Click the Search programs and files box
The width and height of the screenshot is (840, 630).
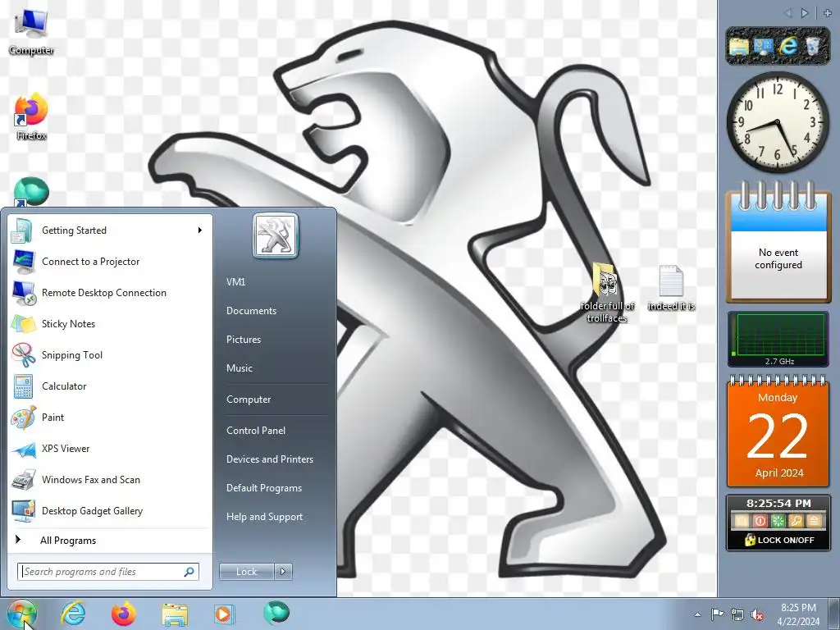pos(107,572)
